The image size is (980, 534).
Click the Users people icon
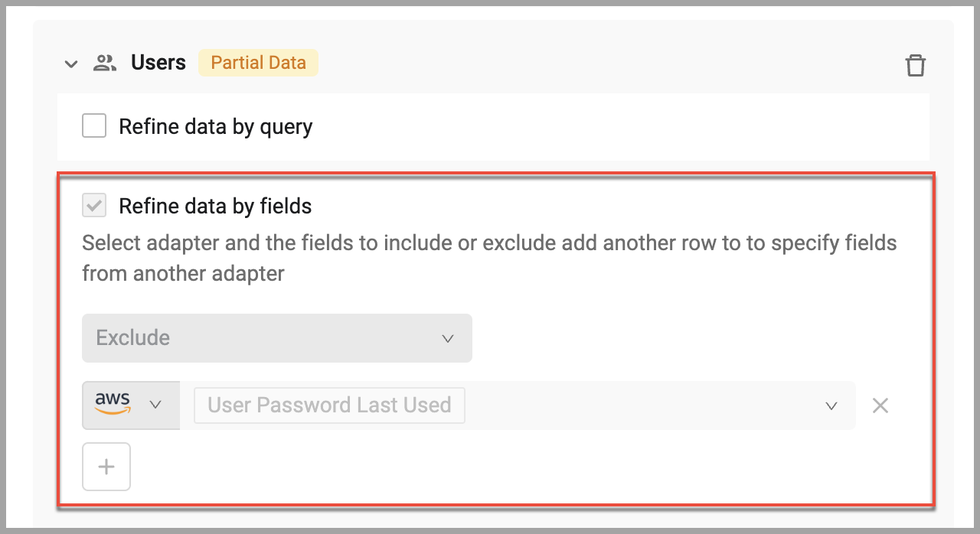(x=105, y=63)
